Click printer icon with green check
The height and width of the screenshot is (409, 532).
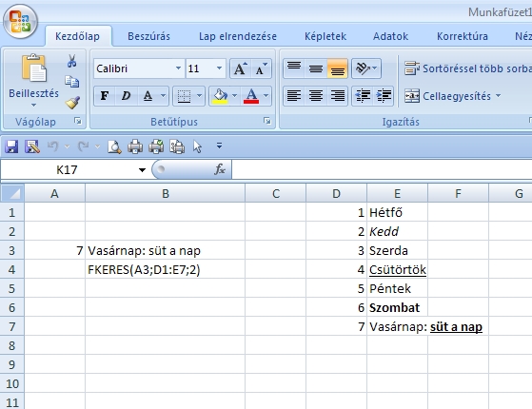point(156,146)
